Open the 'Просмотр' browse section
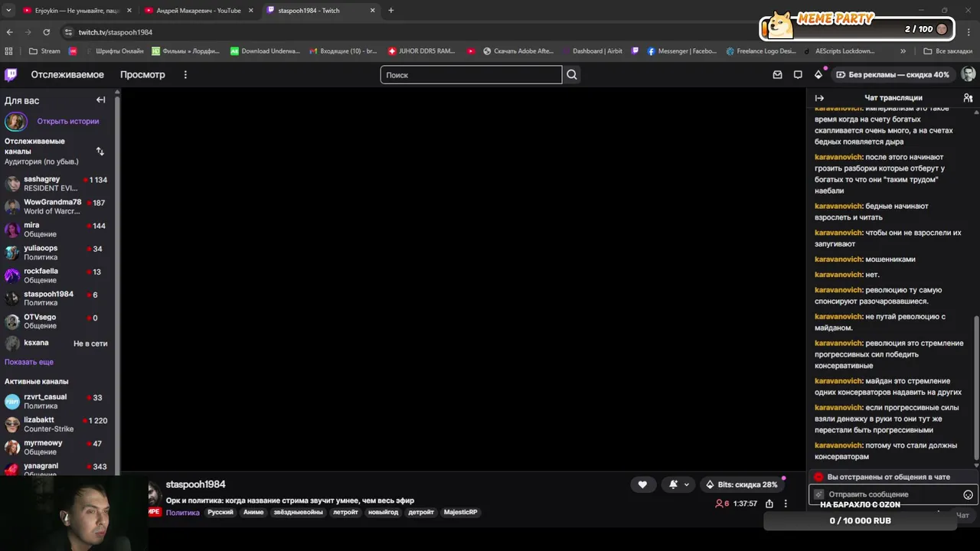This screenshot has width=980, height=551. pos(142,74)
